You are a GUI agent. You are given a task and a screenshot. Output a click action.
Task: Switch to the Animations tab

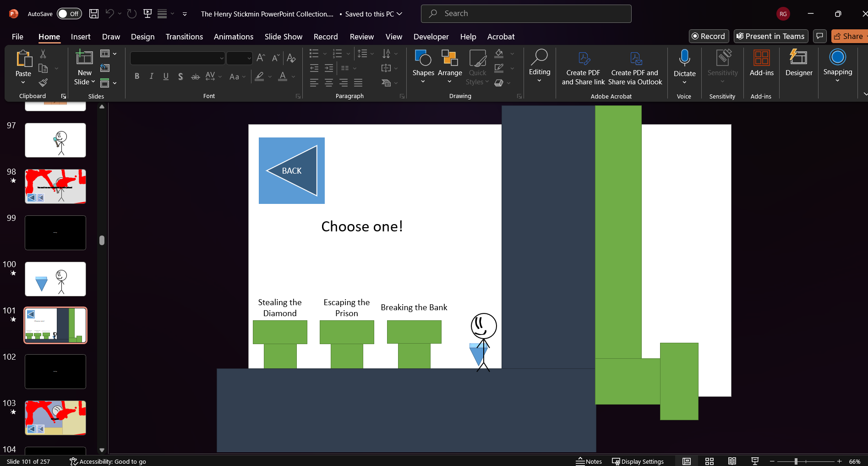[234, 37]
